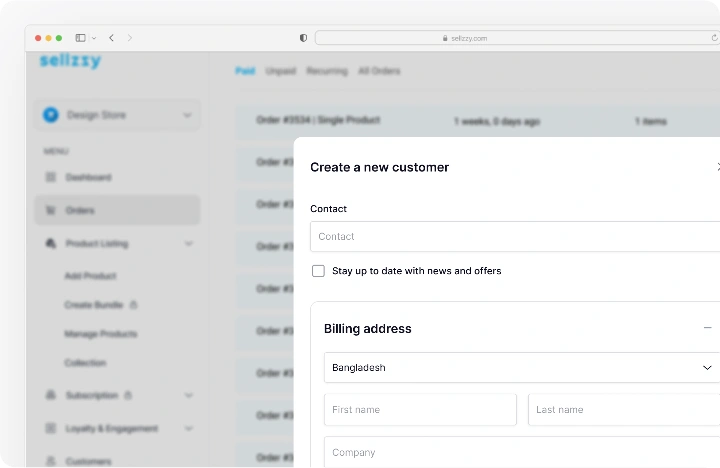This screenshot has width=720, height=468.
Task: Open Customers in the sidebar
Action: click(88, 461)
